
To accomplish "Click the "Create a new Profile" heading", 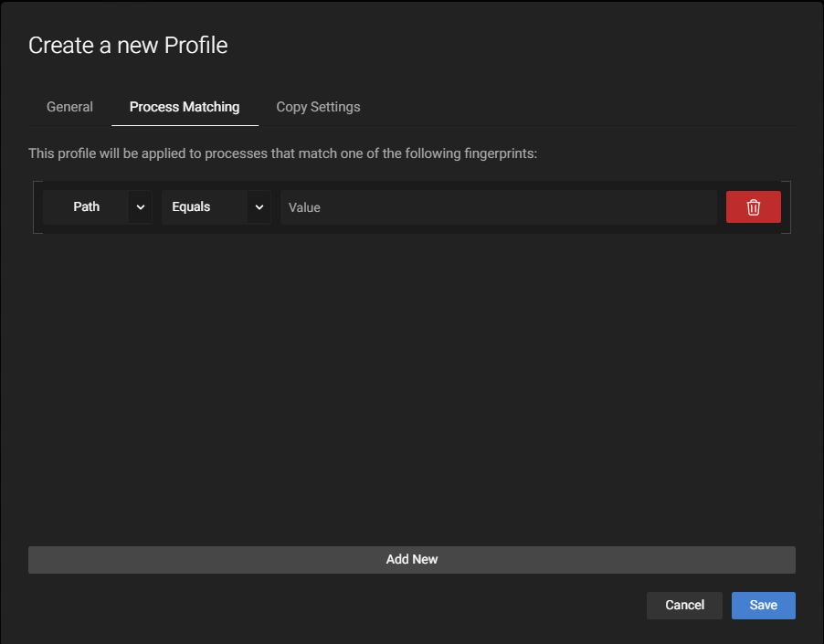I will point(128,45).
